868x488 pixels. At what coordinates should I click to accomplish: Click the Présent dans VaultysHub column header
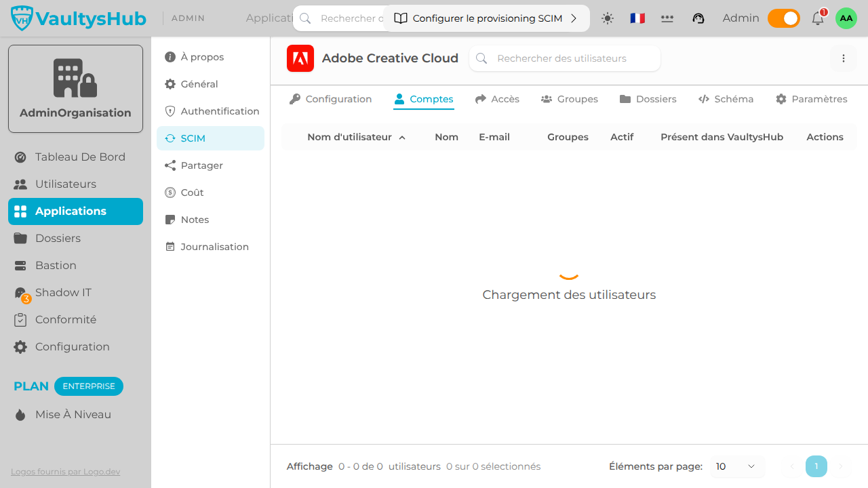click(722, 137)
